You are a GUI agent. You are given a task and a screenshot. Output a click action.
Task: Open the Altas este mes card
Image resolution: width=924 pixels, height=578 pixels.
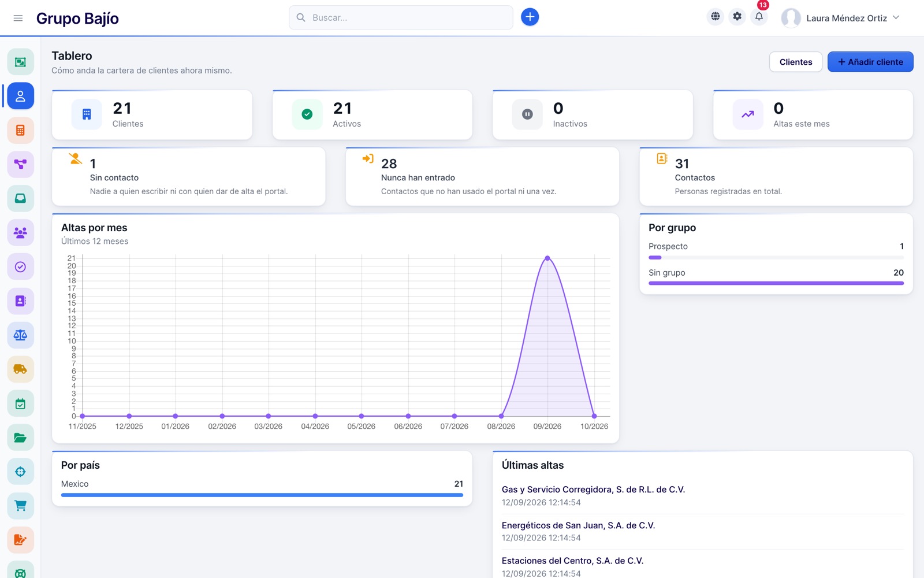(813, 114)
